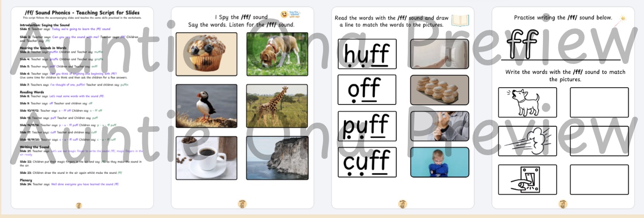This screenshot has width=644, height=218.
Task: Click the cream puffs pastry photo
Action: [440, 90]
